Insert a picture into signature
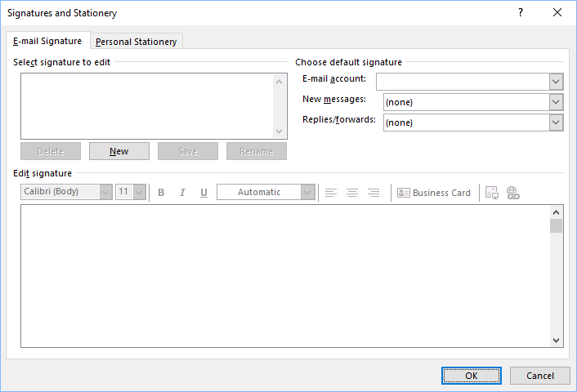The width and height of the screenshot is (577, 392). click(x=492, y=193)
